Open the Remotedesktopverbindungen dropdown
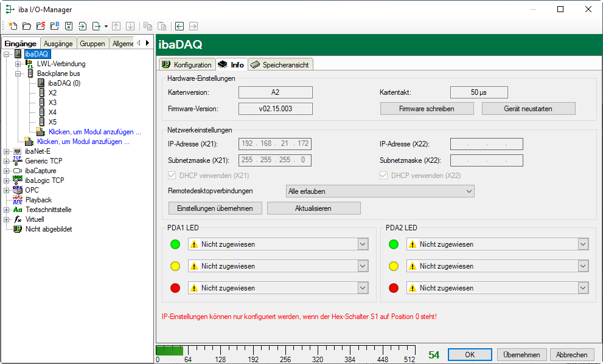The height and width of the screenshot is (364, 603). pos(380,191)
